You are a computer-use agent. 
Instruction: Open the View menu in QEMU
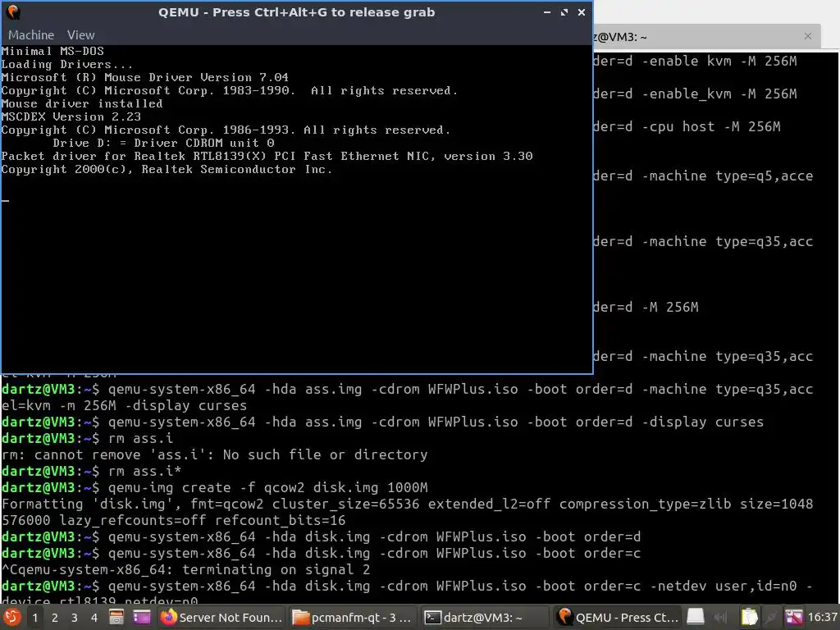pyautogui.click(x=81, y=34)
